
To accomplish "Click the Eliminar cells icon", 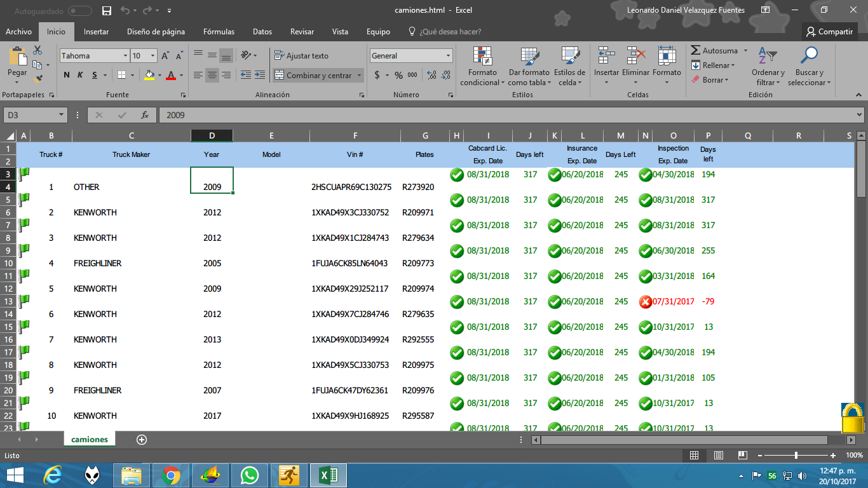I will [x=636, y=57].
